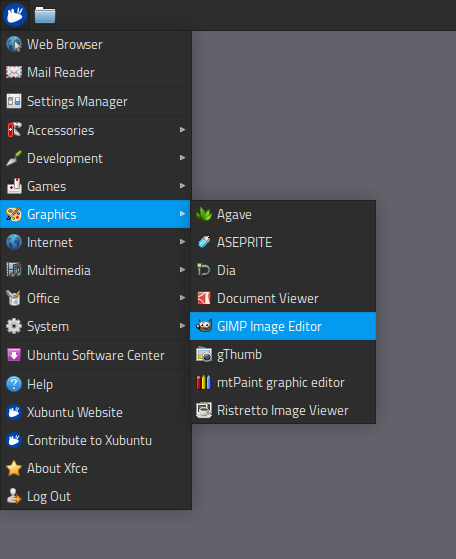Click the Games joystick icon

click(14, 186)
